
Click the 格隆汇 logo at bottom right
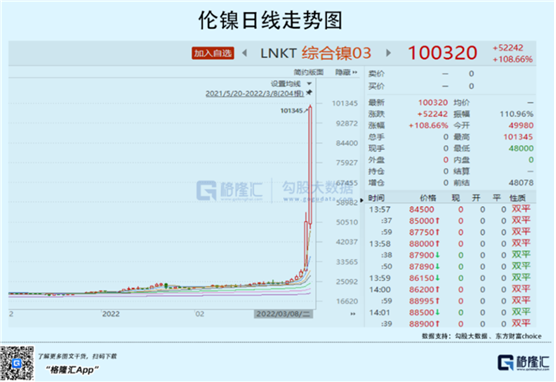tap(523, 362)
